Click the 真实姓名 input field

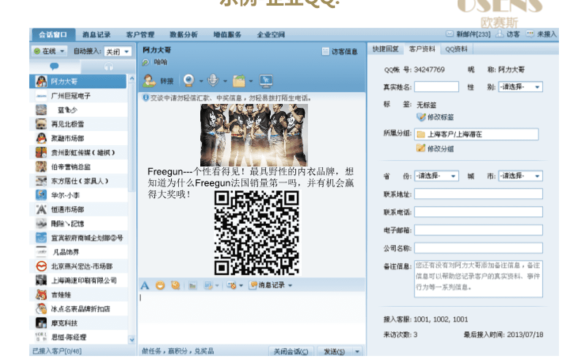coord(436,87)
